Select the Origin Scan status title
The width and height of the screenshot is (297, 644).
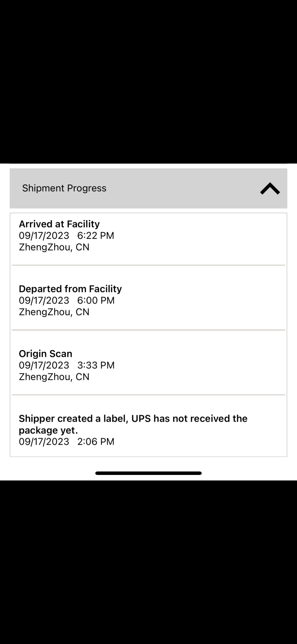45,354
